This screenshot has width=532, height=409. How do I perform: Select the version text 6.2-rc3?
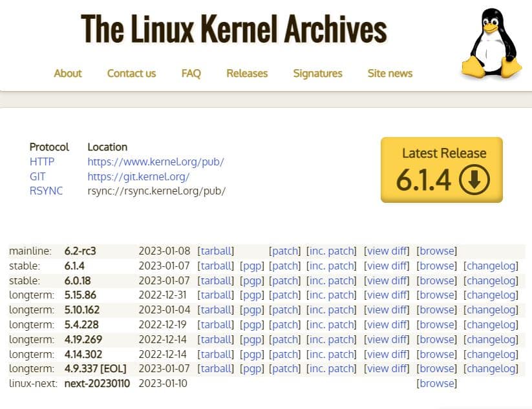(x=80, y=251)
